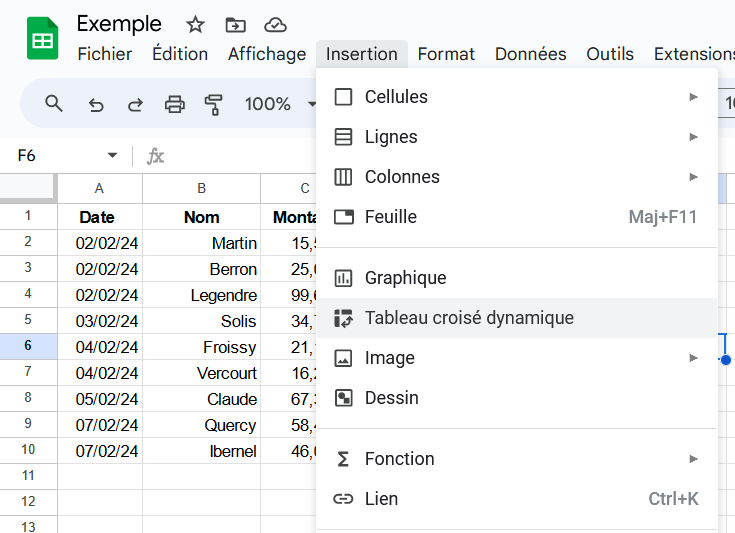Click the Dessin drawing icon
735x533 pixels.
pos(343,398)
